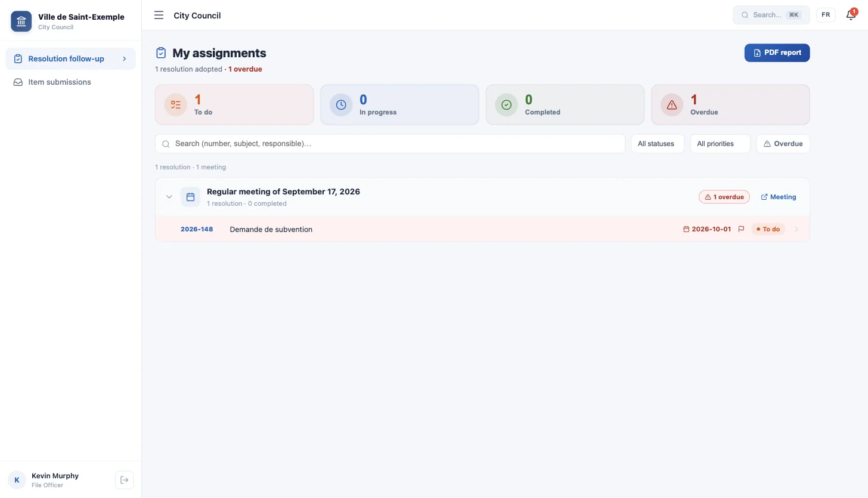This screenshot has height=498, width=868.
Task: Click the Demande de subvention subject
Action: (271, 229)
